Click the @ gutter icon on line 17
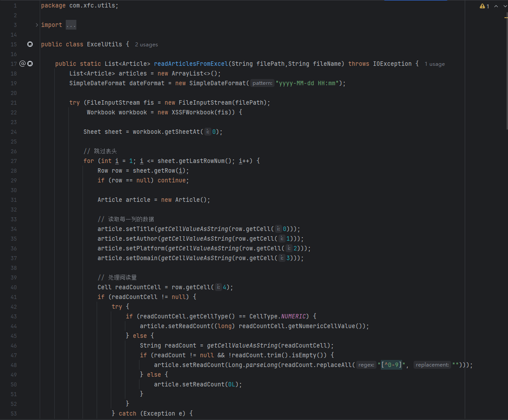The width and height of the screenshot is (508, 420). click(23, 64)
